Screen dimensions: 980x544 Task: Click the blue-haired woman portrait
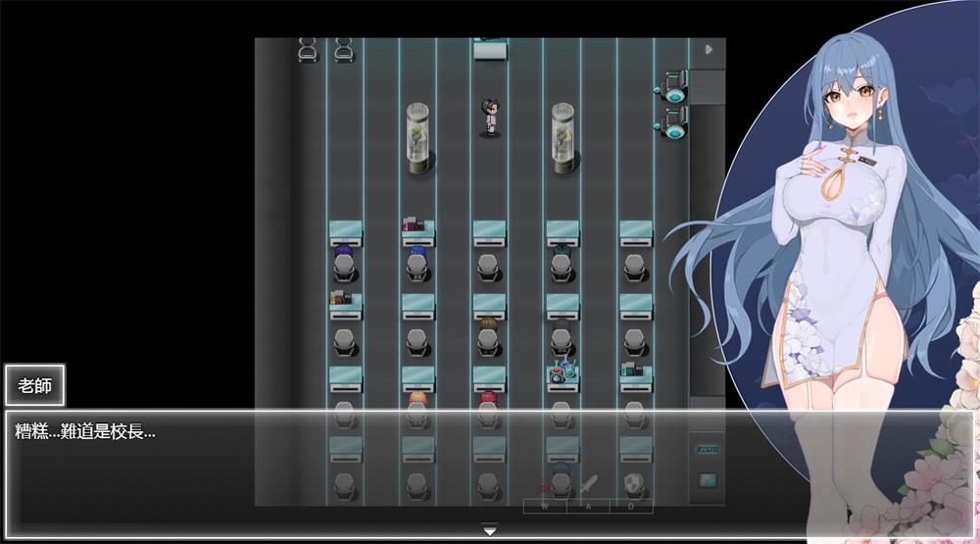843,245
